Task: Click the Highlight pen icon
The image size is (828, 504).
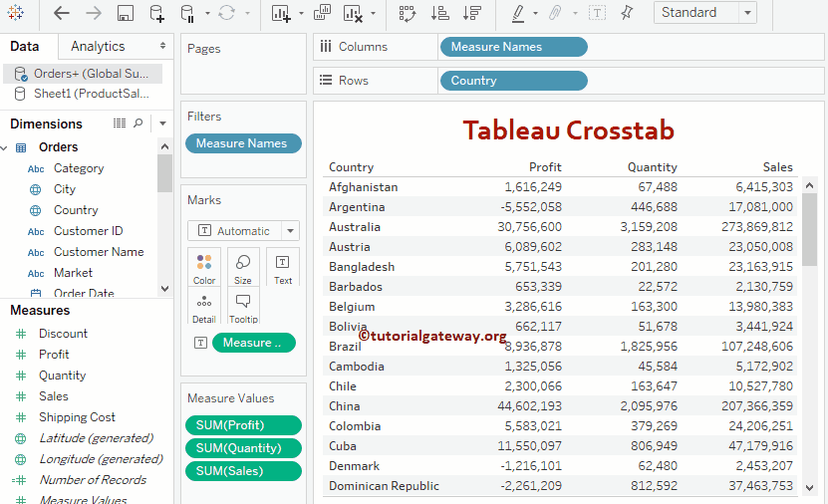Action: [518, 13]
